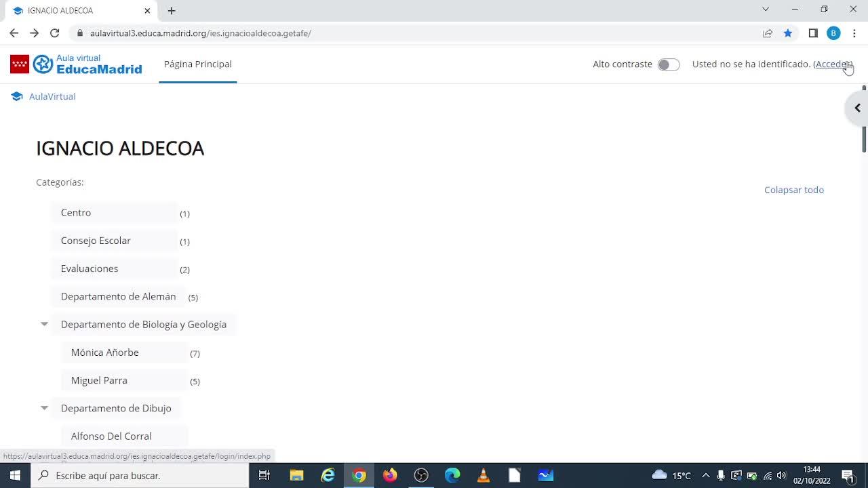Click the browser address bar URL
868x488 pixels.
tap(201, 33)
